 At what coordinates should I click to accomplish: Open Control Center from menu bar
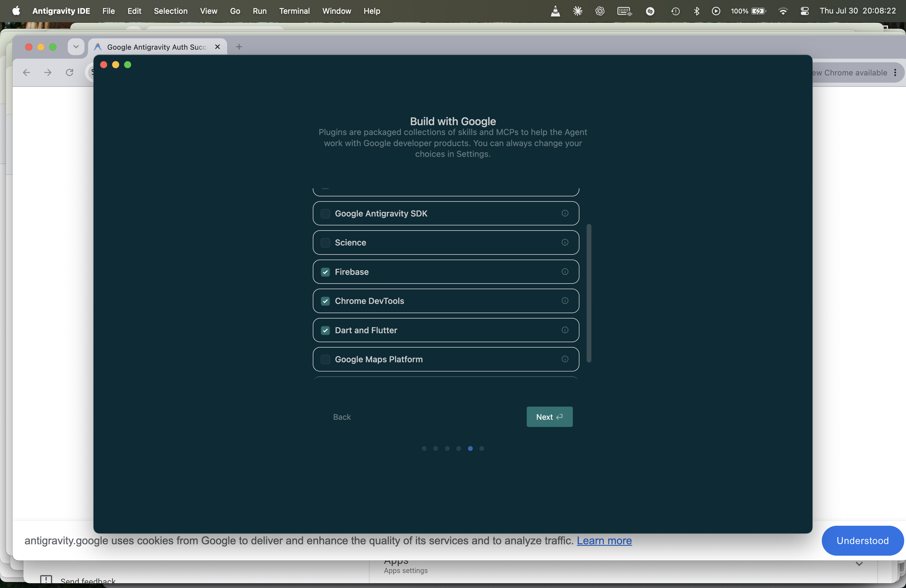[804, 11]
